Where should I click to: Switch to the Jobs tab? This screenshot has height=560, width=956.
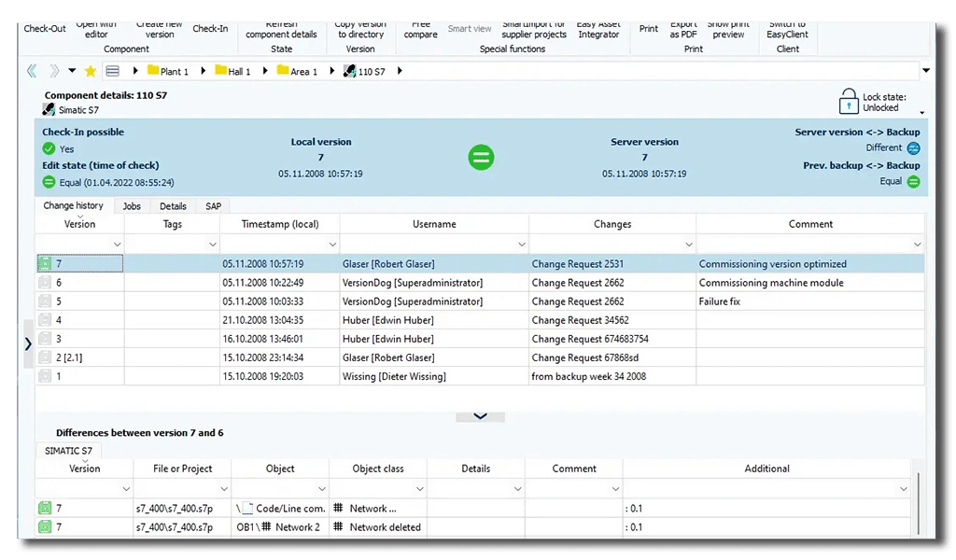pyautogui.click(x=132, y=206)
